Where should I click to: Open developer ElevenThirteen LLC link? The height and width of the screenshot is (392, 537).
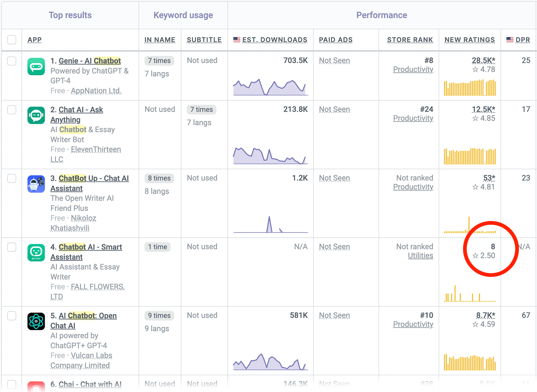(86, 154)
